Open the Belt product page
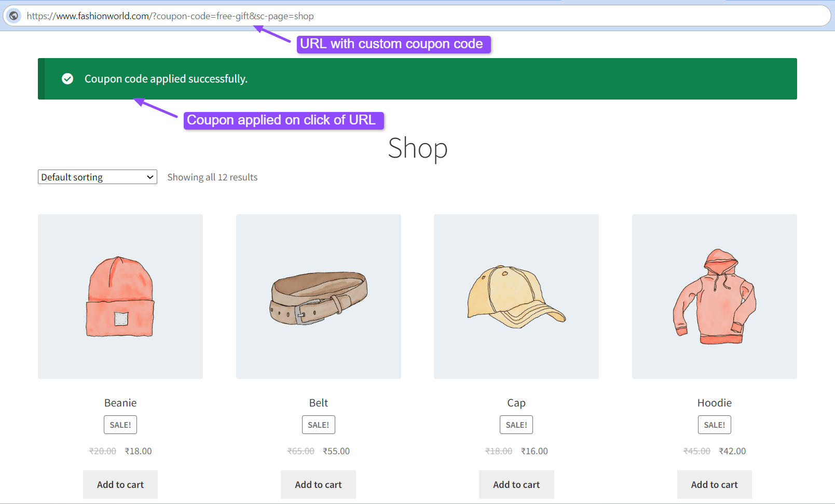Image resolution: width=835 pixels, height=504 pixels. pyautogui.click(x=318, y=402)
